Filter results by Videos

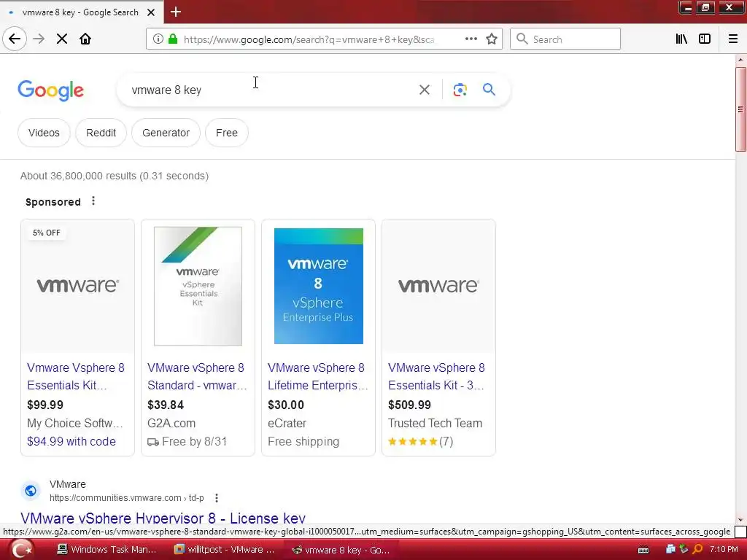(44, 133)
